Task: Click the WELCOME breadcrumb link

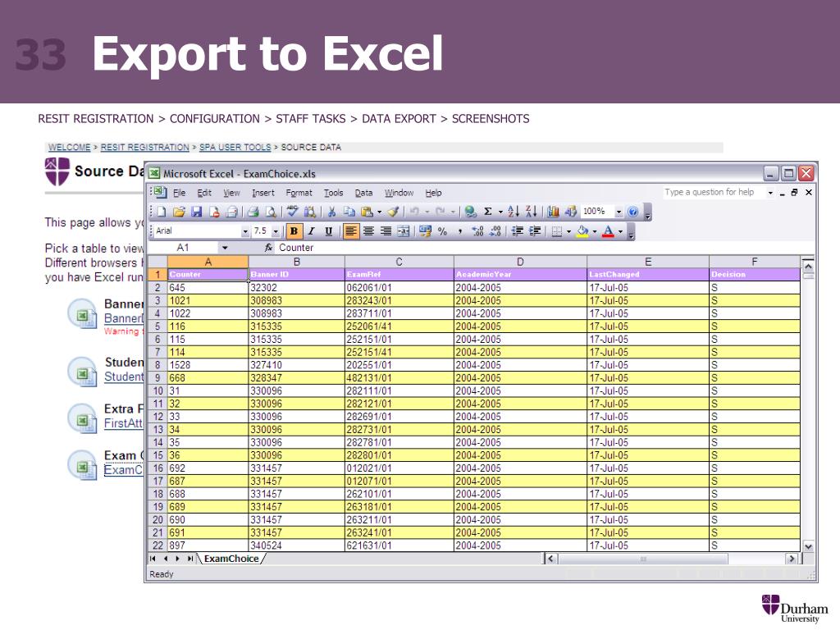Action: coord(69,148)
